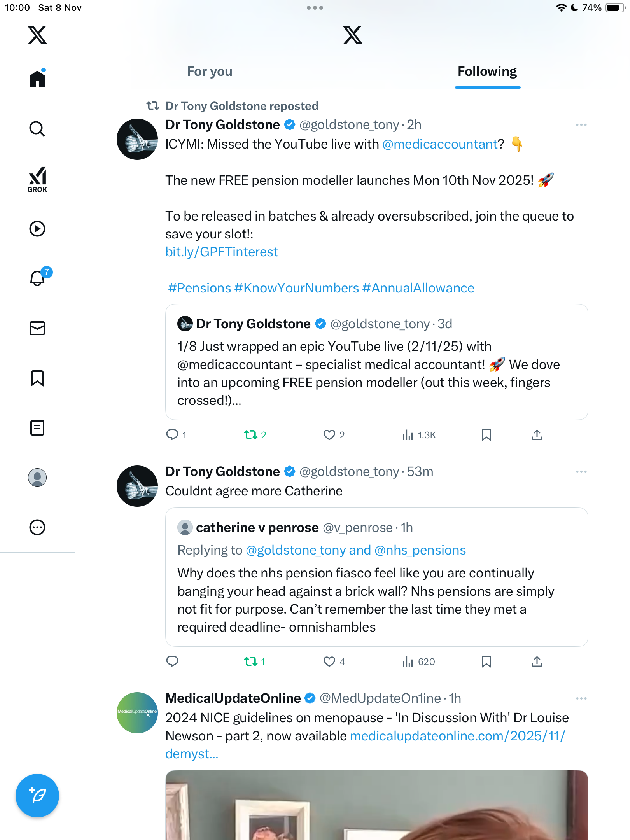Viewport: 630px width, 840px height.
Task: Open Notifications bell with badge
Action: tap(38, 278)
